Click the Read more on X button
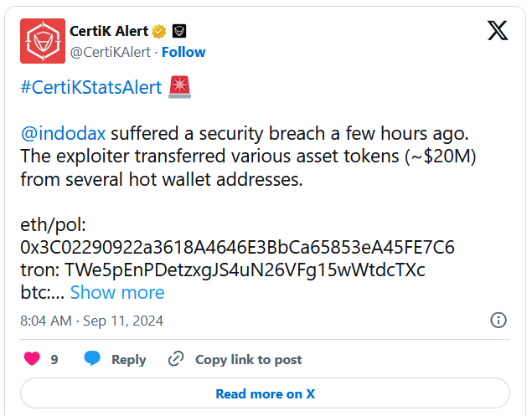Image resolution: width=532 pixels, height=416 pixels. (265, 393)
